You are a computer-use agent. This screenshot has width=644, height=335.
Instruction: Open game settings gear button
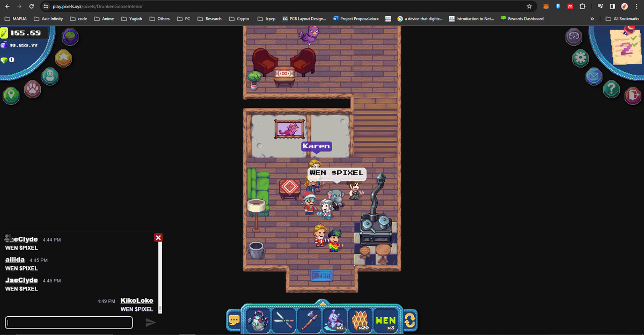pos(580,57)
